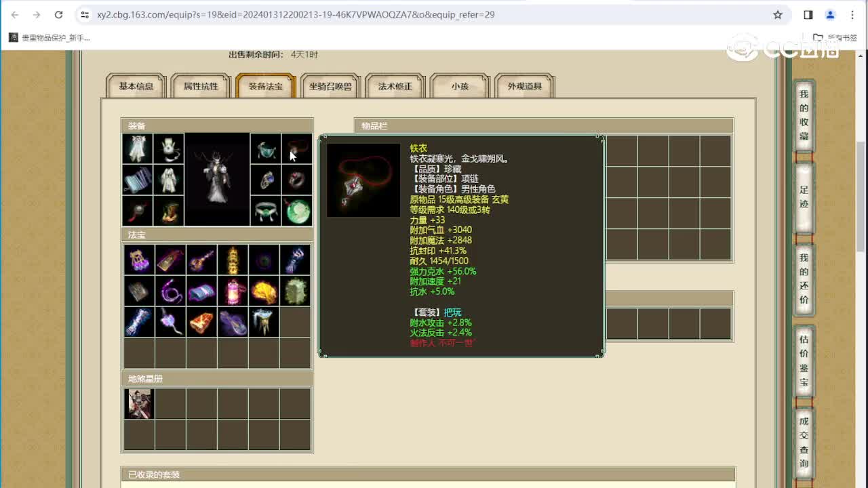Open the Chrome three-dot menu

(x=852, y=14)
